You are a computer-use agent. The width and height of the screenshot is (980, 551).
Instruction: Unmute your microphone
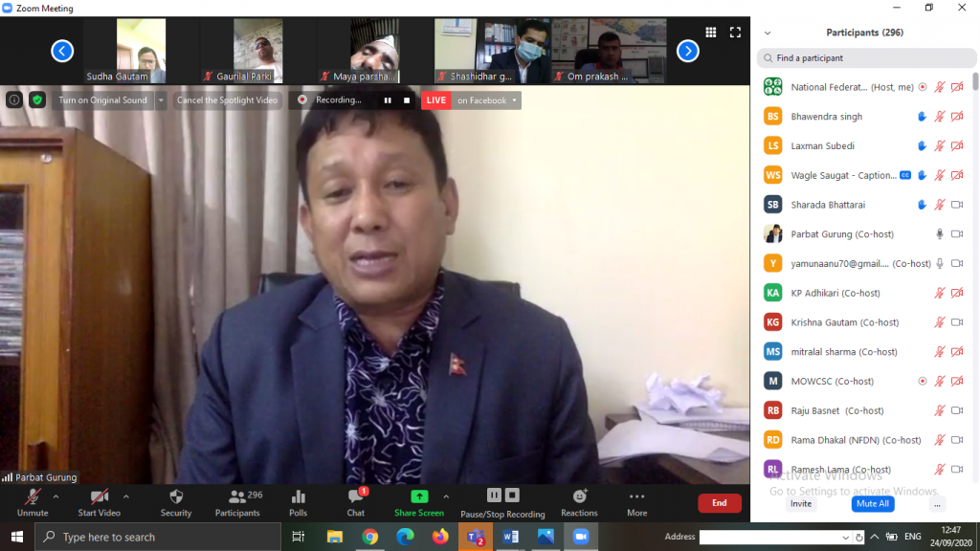pyautogui.click(x=33, y=502)
